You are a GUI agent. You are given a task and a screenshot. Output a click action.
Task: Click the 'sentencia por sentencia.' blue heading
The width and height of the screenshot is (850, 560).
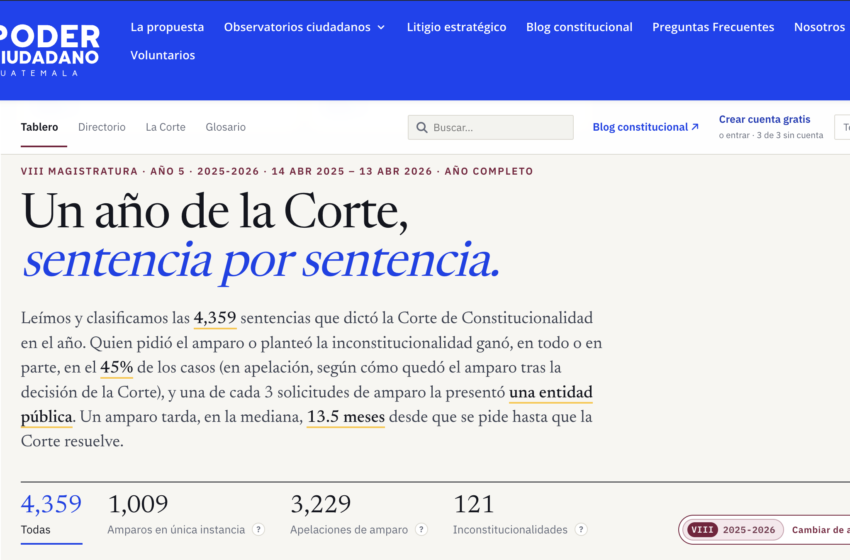261,261
